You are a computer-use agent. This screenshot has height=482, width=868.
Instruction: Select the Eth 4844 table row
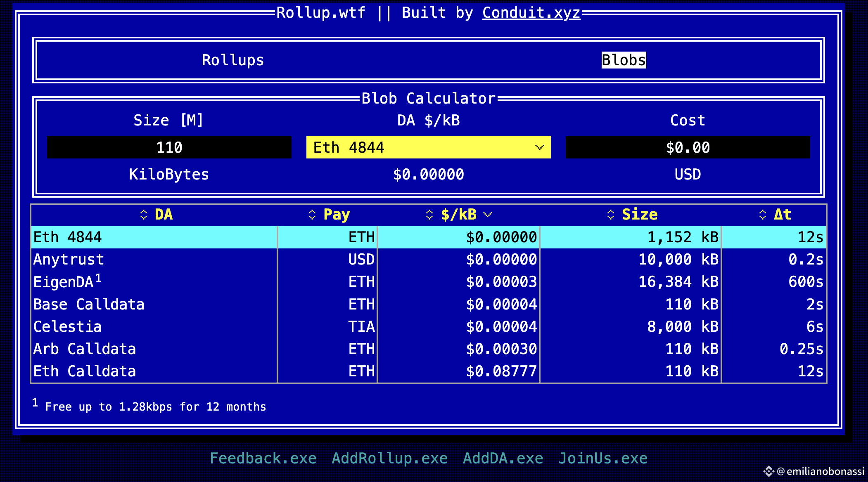(429, 237)
